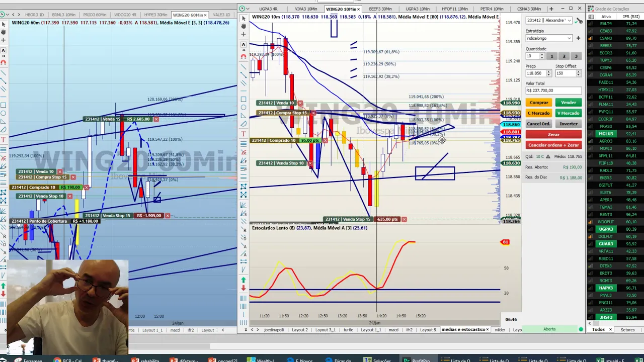The image size is (644, 362).
Task: Select the macd layout tab in right window
Action: (393, 330)
